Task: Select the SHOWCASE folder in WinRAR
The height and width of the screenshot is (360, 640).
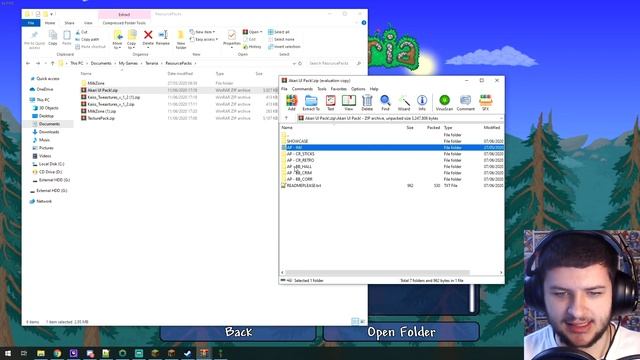Action: (297, 141)
